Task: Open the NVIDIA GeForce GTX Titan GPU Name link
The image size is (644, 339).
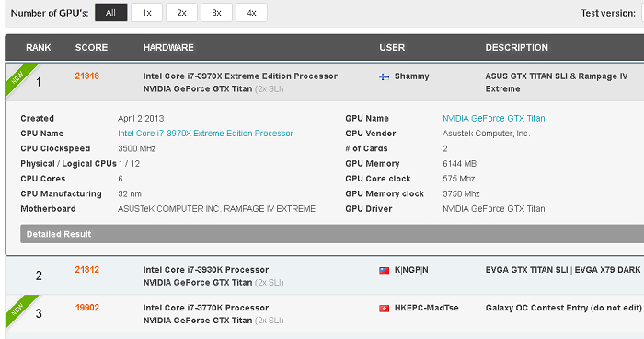Action: click(x=494, y=119)
